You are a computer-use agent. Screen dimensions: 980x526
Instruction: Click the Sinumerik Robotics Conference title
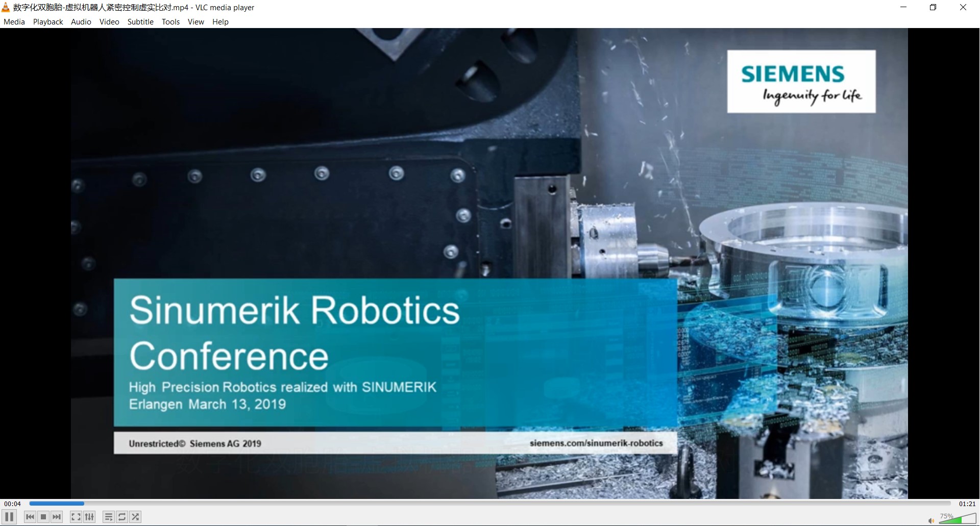295,333
